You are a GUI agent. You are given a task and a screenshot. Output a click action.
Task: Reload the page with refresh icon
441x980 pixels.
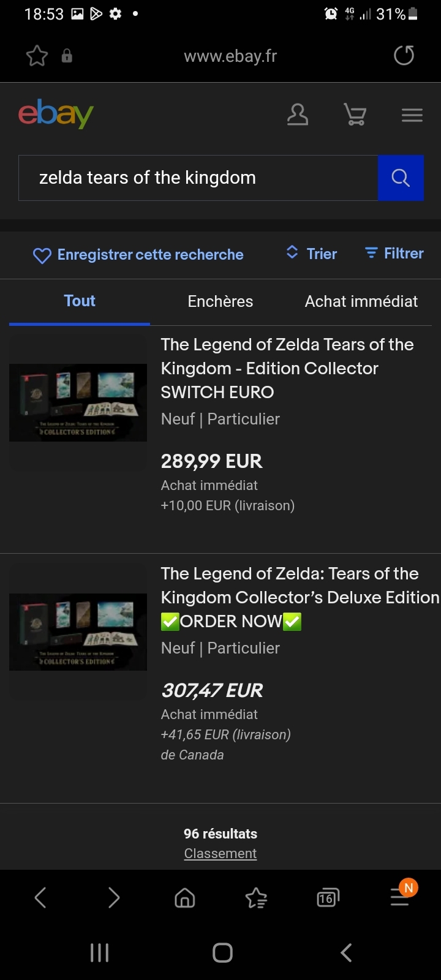coord(404,56)
